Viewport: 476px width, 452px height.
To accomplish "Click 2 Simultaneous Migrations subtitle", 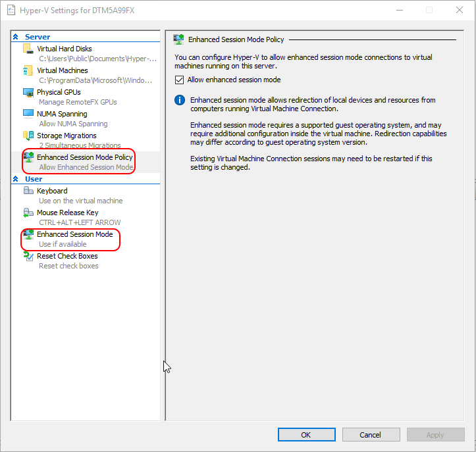I will tap(80, 145).
